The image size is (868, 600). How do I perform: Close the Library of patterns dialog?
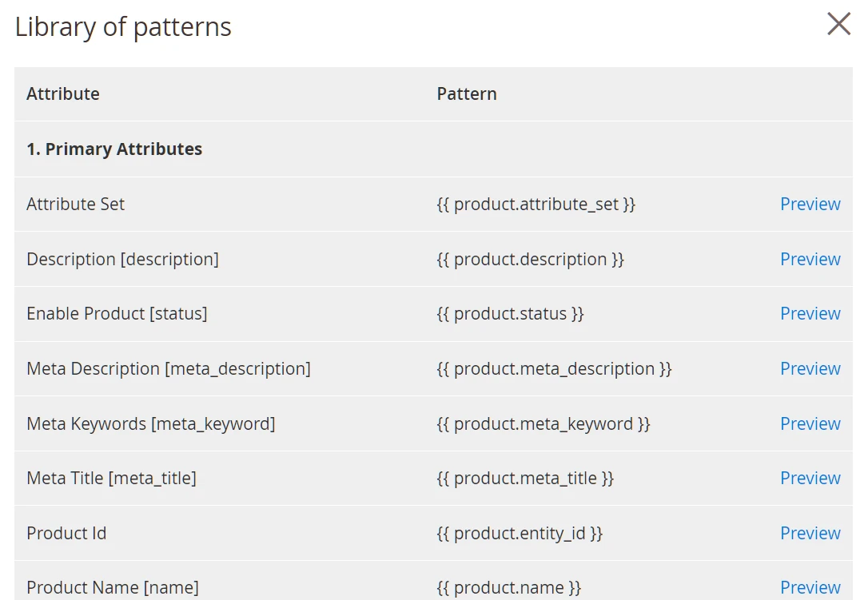click(x=838, y=24)
